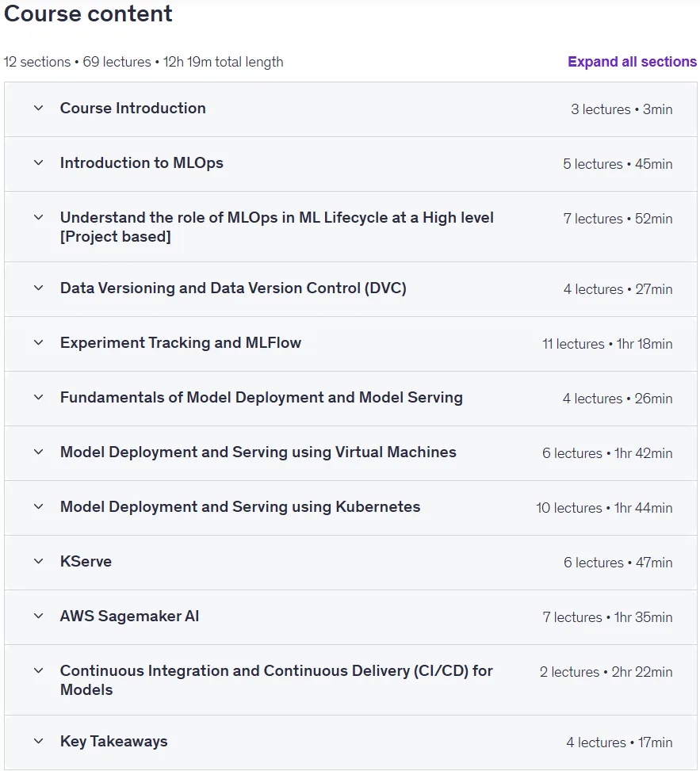The width and height of the screenshot is (700, 771).
Task: Click chevron beside Understand the role of MLOps
Action: click(x=38, y=217)
